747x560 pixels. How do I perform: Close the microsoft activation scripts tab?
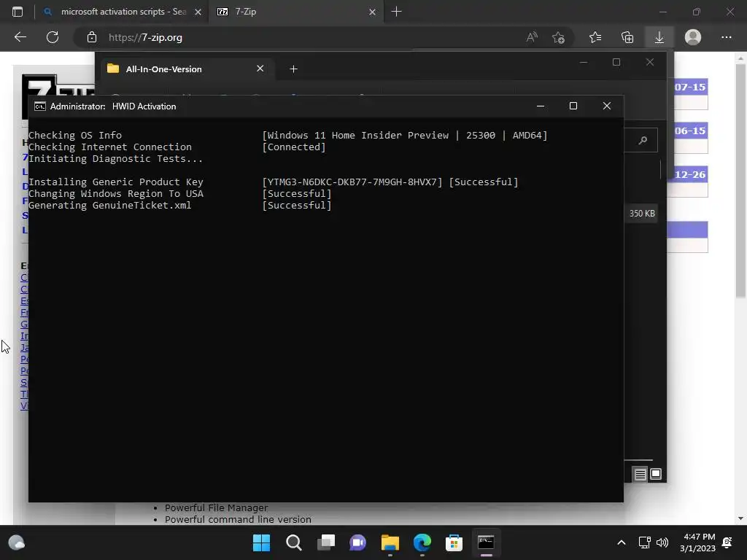pyautogui.click(x=198, y=12)
